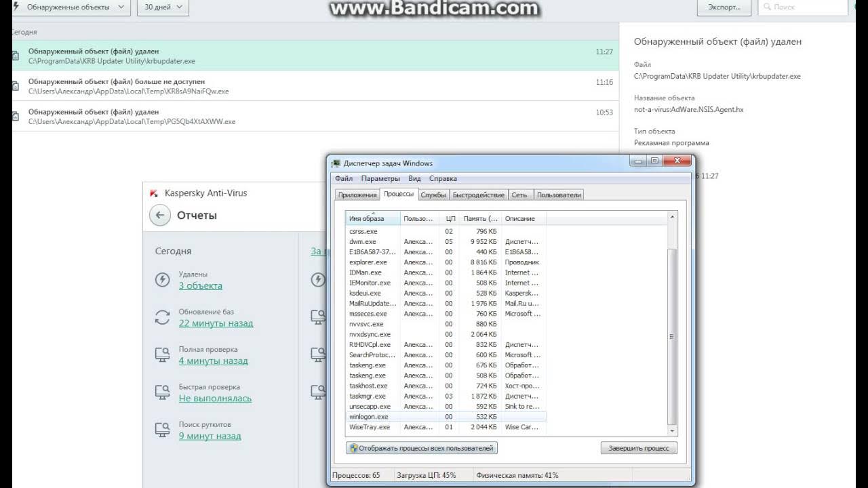Select the winlogon.exe process row
The image size is (868, 488).
click(446, 417)
